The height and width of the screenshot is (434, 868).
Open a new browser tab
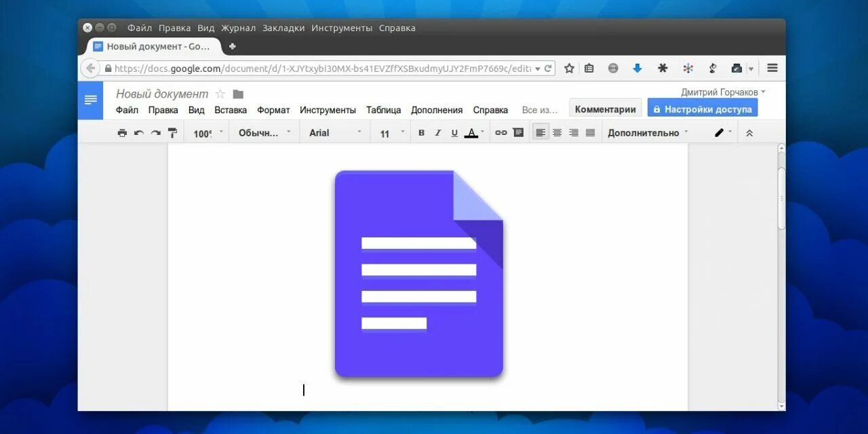point(233,47)
